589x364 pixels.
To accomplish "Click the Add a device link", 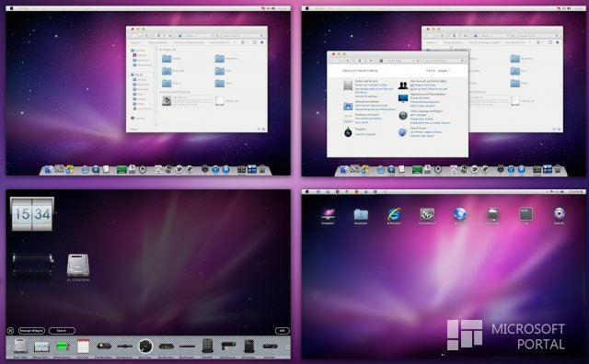I will click(362, 122).
